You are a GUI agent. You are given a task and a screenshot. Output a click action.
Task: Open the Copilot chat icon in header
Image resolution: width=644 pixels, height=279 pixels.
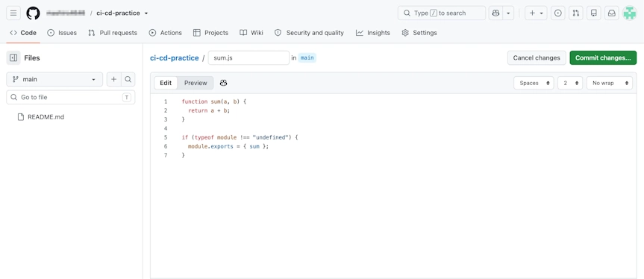point(495,13)
